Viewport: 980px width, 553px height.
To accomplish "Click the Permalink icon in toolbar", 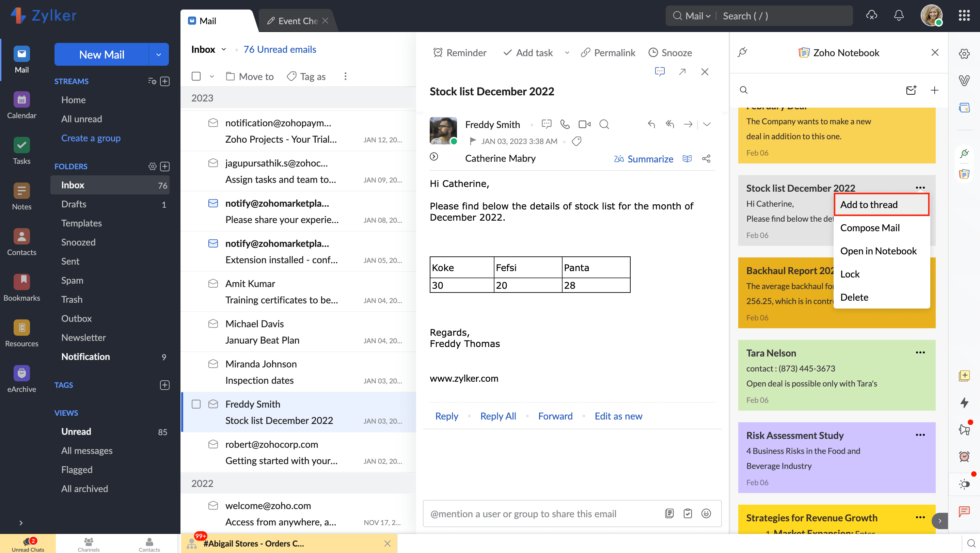I will [x=585, y=52].
